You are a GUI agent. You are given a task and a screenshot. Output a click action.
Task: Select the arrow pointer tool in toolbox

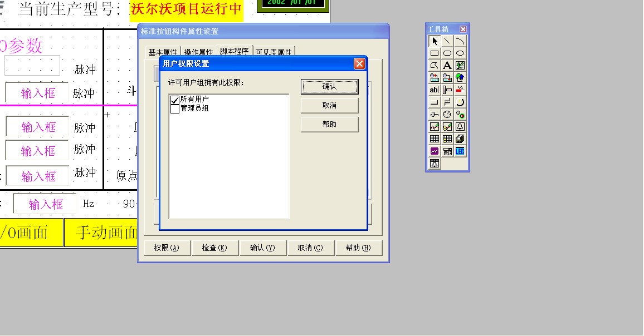(435, 41)
